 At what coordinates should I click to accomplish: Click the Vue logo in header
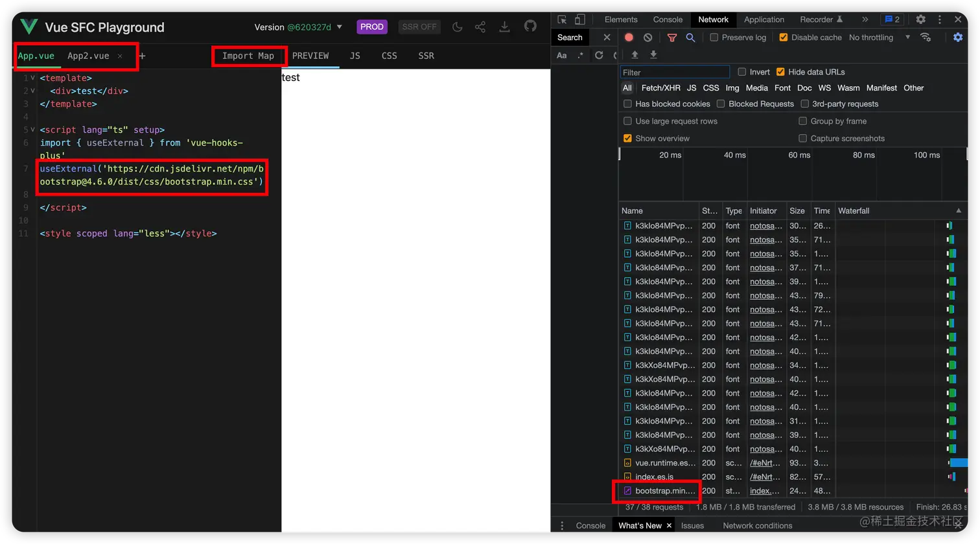pyautogui.click(x=29, y=27)
